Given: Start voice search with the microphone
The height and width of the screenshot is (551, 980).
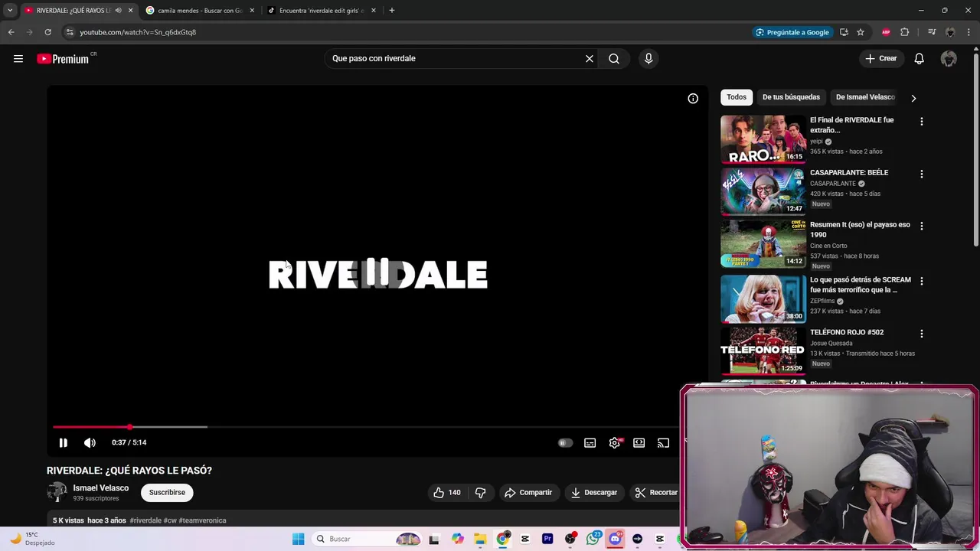Looking at the screenshot, I should pos(648,59).
